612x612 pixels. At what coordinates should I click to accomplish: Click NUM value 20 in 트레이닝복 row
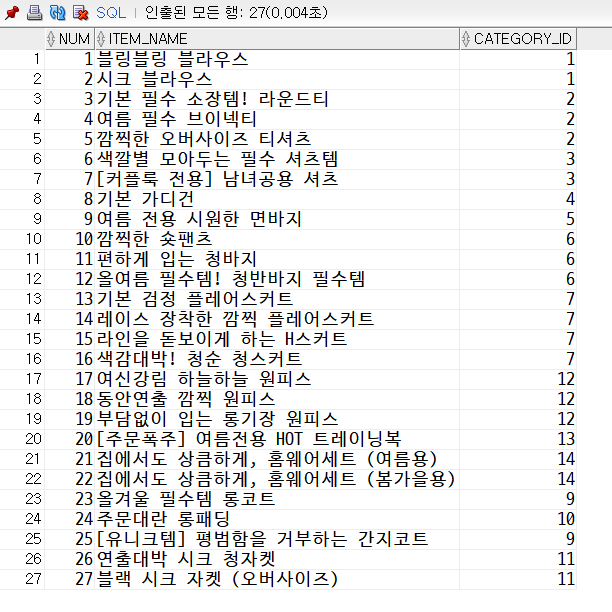click(x=70, y=439)
